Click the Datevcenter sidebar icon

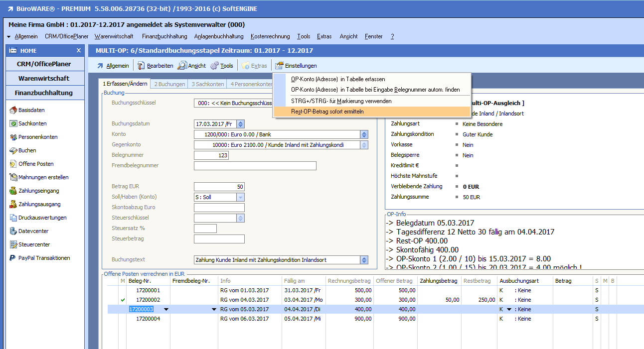(x=14, y=231)
